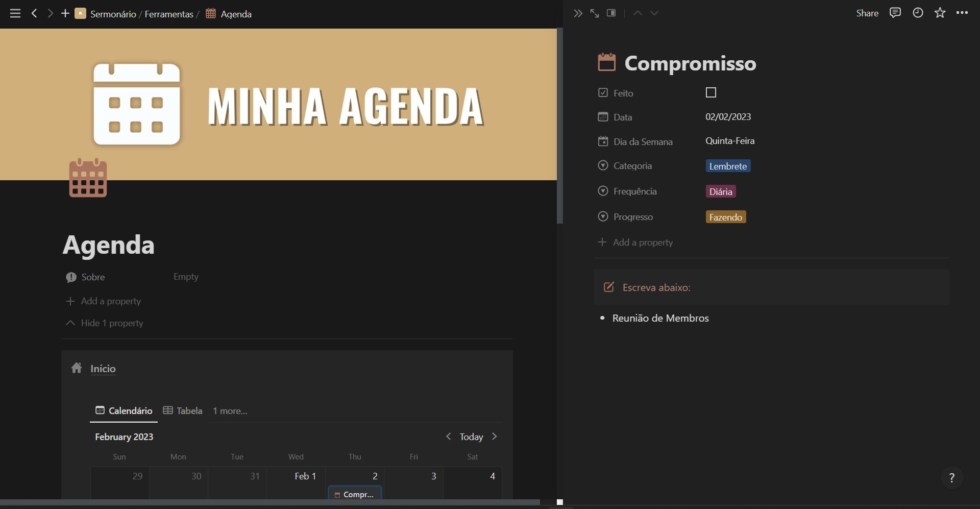Viewport: 980px width, 509px height.
Task: Select the Calendário view tab
Action: click(124, 411)
